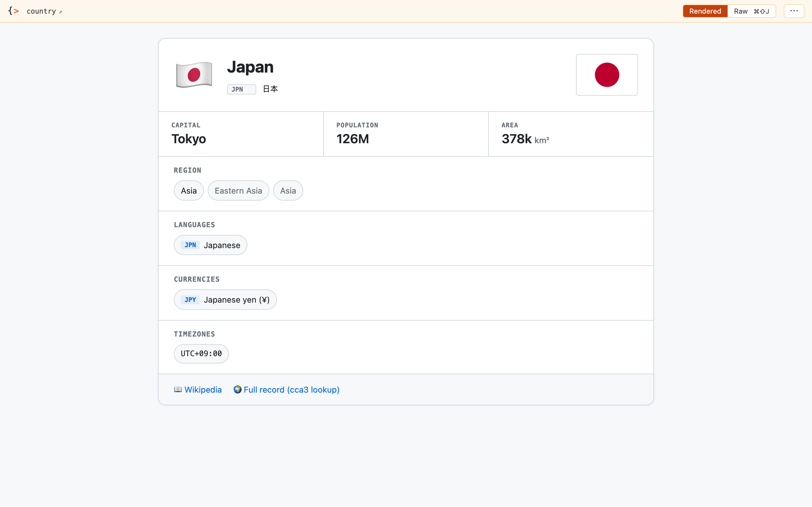
Task: Click the UTC+09:00 timezone chip
Action: [201, 353]
